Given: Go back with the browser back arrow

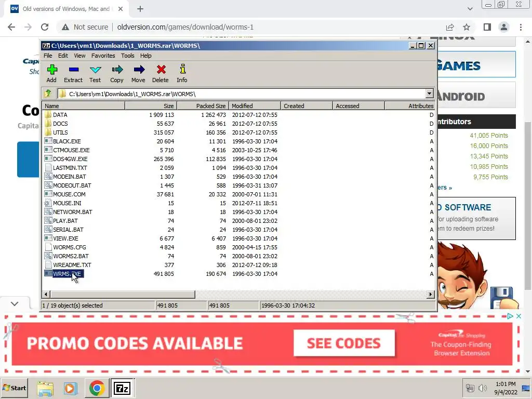Looking at the screenshot, I should pyautogui.click(x=11, y=27).
